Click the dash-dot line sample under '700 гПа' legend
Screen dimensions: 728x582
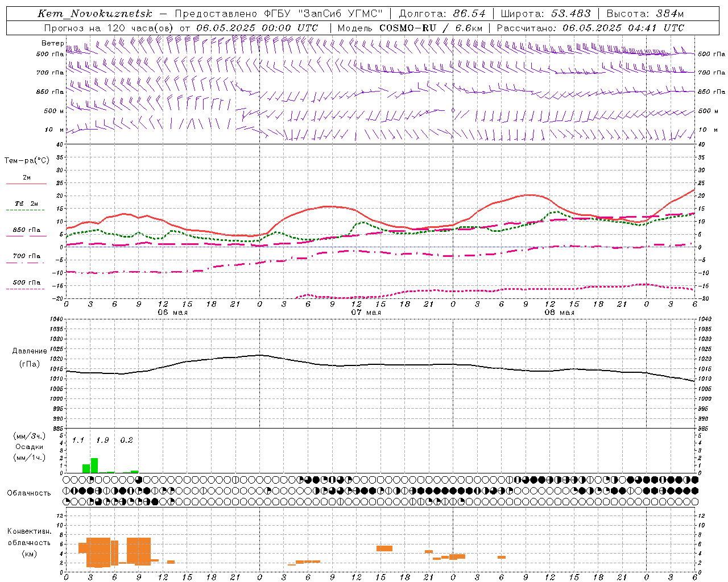click(26, 263)
